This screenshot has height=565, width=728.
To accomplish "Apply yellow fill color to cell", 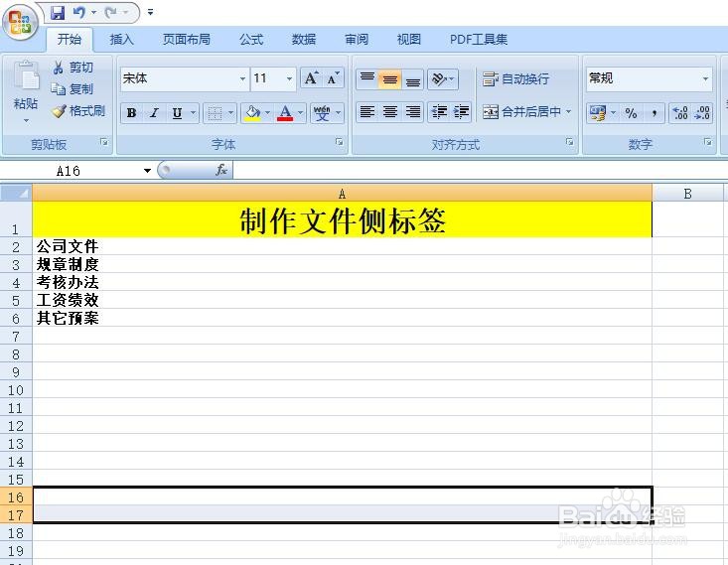I will click(x=252, y=113).
